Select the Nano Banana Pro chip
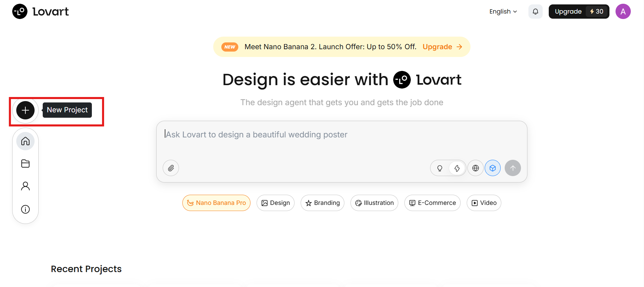 216,203
